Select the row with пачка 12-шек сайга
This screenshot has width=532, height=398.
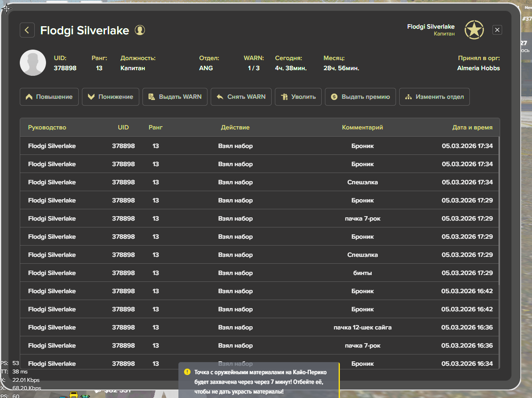[362, 327]
